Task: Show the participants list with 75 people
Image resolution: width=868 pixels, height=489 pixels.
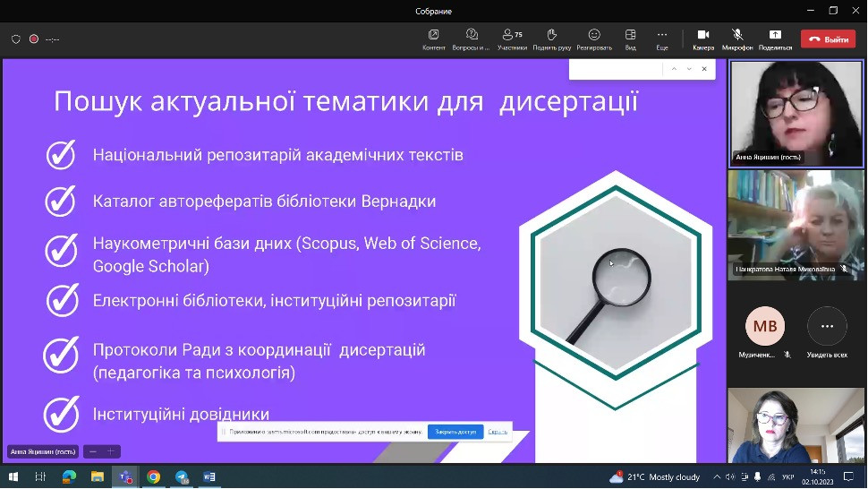Action: tap(512, 40)
